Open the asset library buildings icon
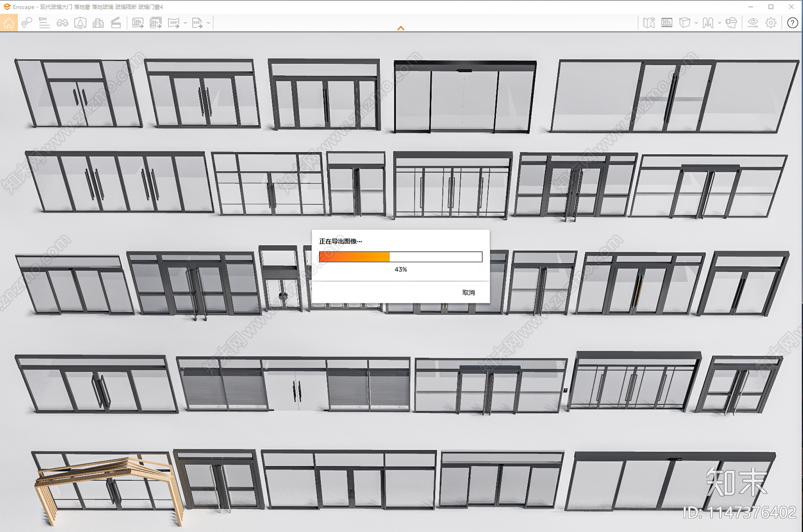The height and width of the screenshot is (532, 803). pyautogui.click(x=98, y=23)
